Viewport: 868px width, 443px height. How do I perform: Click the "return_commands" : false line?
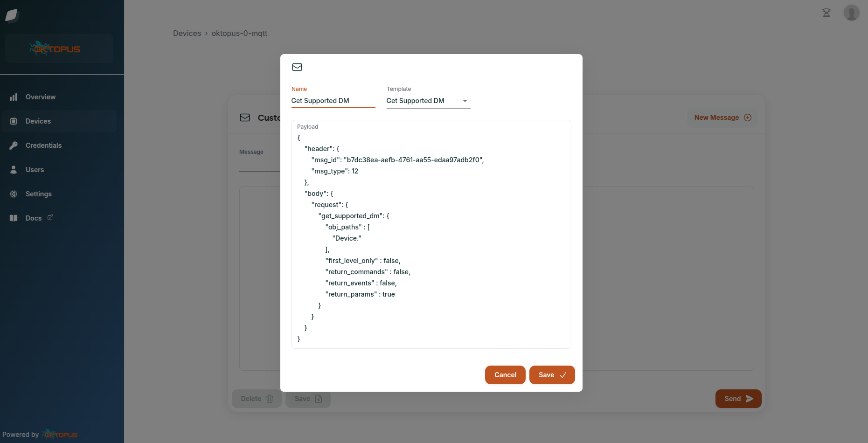[x=368, y=272]
